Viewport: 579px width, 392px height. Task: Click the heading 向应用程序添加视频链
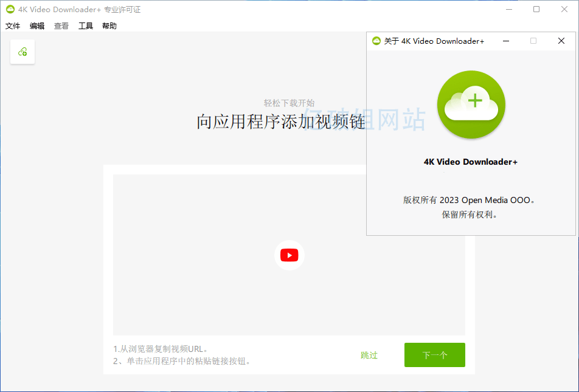[x=281, y=122]
